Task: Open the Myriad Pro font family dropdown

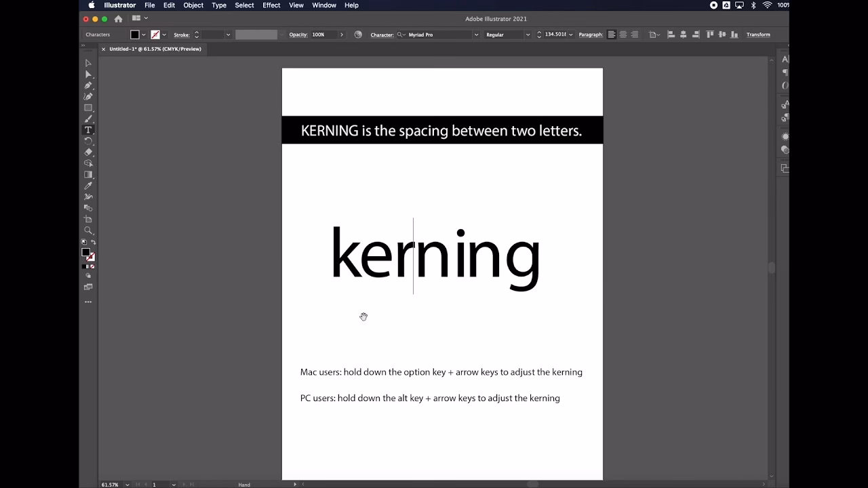Action: point(476,35)
